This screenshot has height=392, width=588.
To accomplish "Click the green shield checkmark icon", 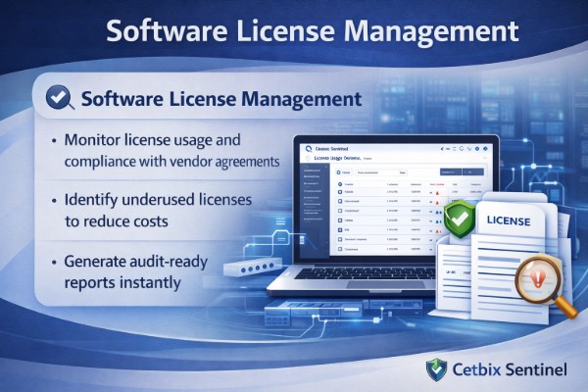I will point(460,220).
